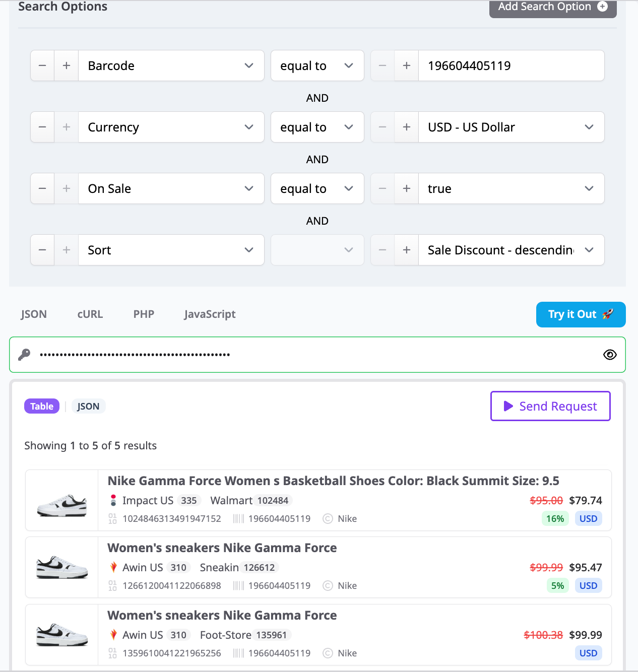Image resolution: width=638 pixels, height=672 pixels.
Task: Click the barcode value input containing 196604405119
Action: click(x=511, y=65)
